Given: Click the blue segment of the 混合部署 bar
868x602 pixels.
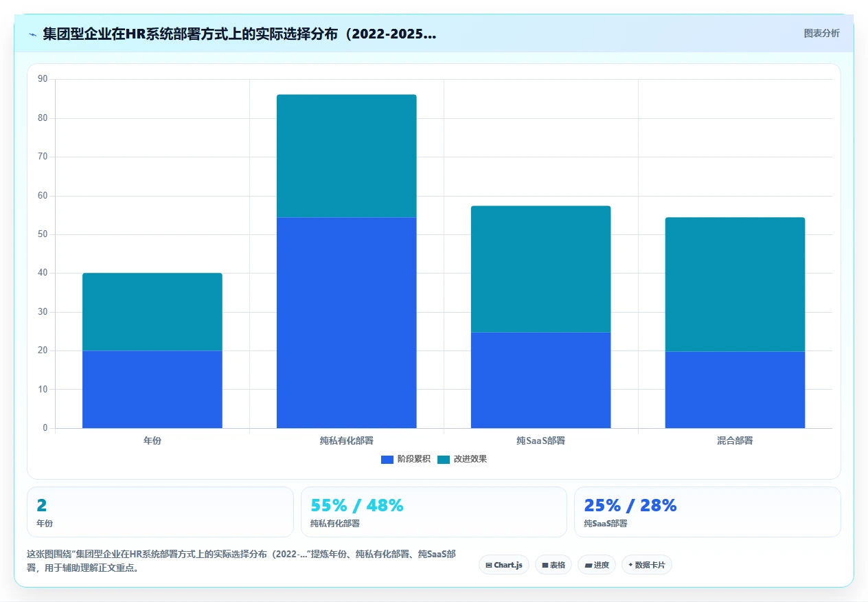Looking at the screenshot, I should tap(735, 390).
